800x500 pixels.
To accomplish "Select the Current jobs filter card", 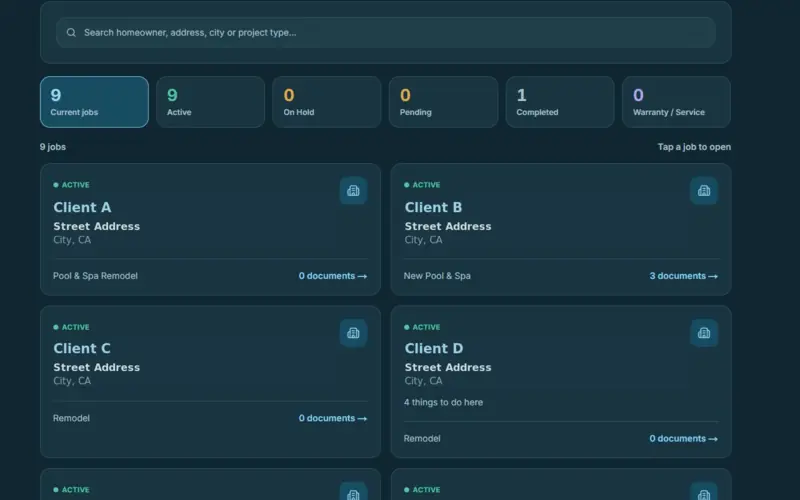I will tap(94, 102).
